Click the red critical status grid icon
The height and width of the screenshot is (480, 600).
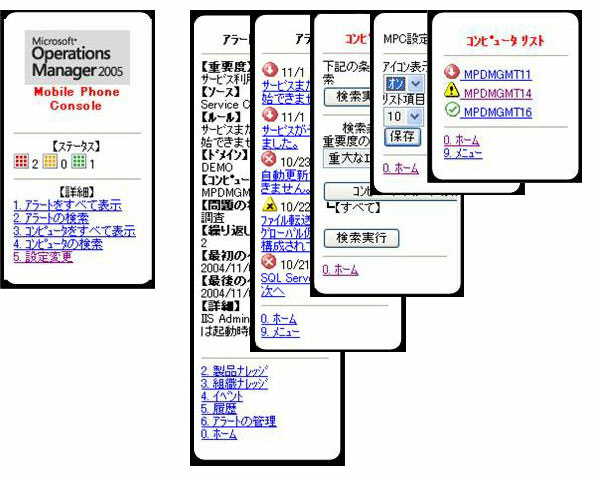[x=21, y=162]
